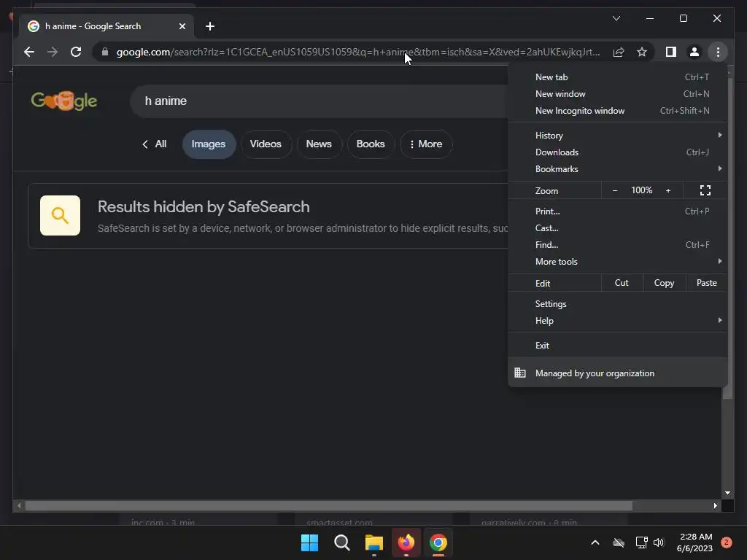Click the scroll right arrow
Screen dimensions: 747x560
[x=715, y=506]
